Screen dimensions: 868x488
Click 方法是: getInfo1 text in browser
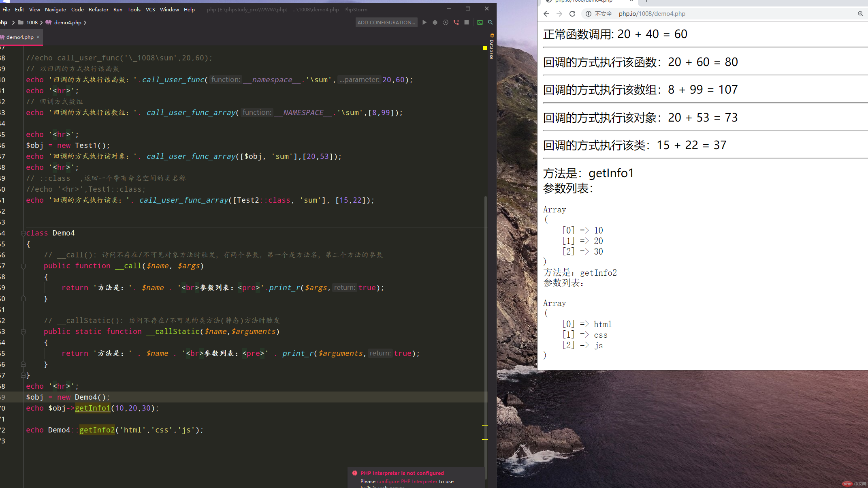click(588, 173)
